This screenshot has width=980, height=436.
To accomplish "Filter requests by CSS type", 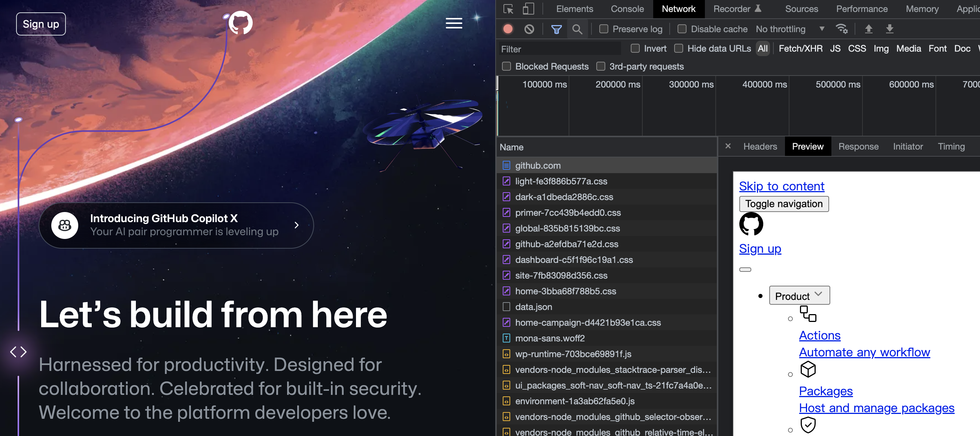I will coord(857,49).
